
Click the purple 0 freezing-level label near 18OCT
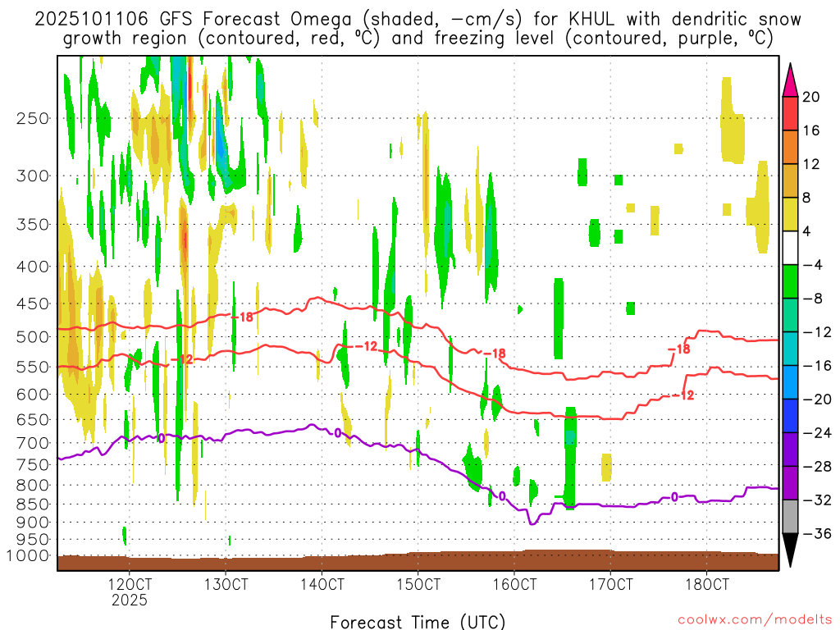click(674, 497)
